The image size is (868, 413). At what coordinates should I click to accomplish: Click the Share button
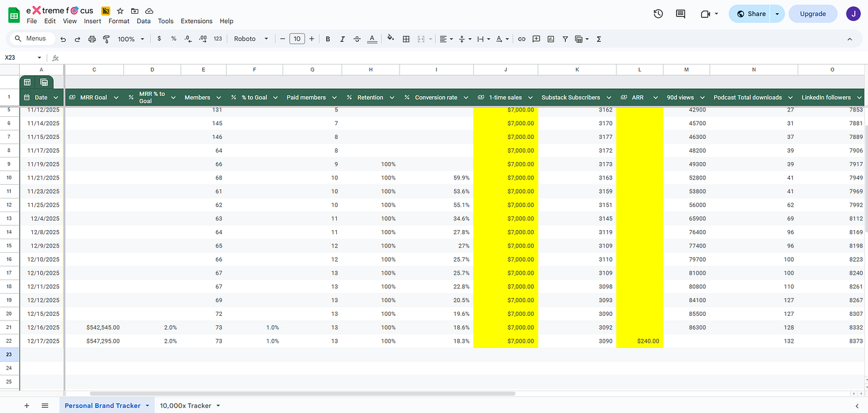click(x=751, y=14)
